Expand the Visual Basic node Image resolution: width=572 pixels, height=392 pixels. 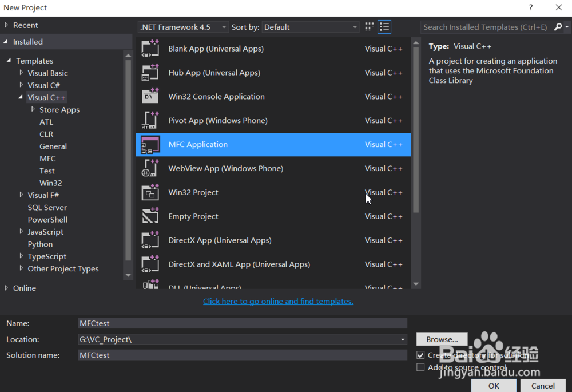point(21,73)
